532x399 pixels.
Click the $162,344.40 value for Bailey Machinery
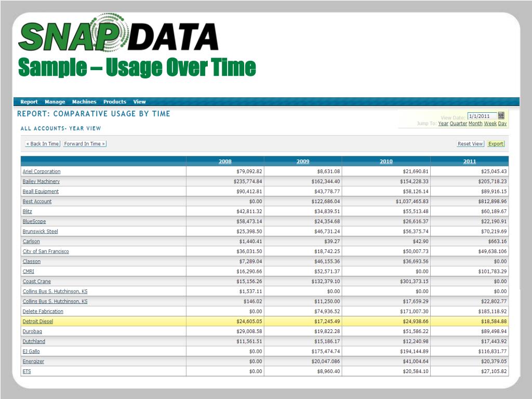325,181
